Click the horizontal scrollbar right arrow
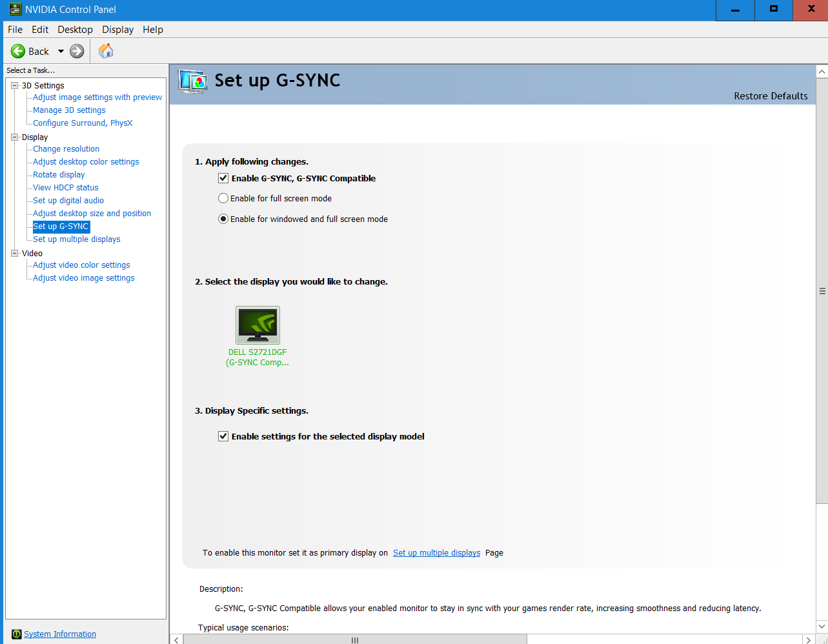 (808, 639)
